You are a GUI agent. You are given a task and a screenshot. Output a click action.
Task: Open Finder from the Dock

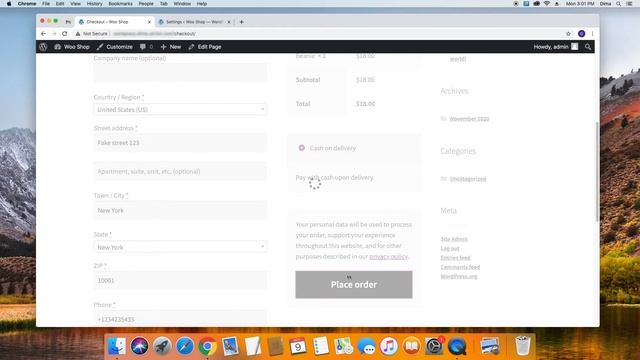[x=117, y=346]
